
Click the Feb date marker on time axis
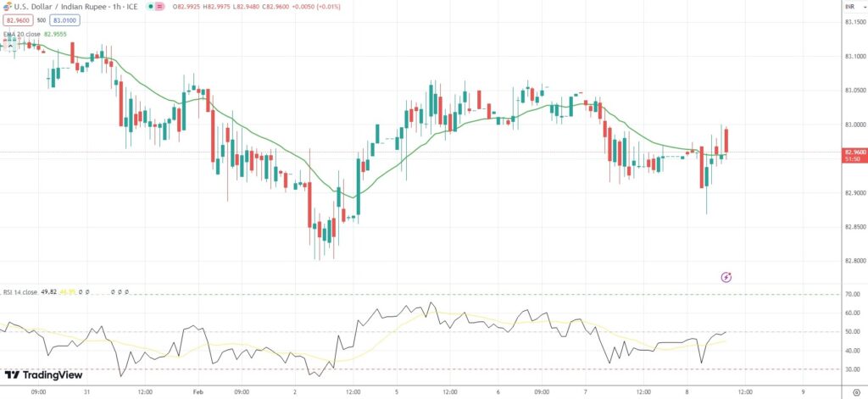[198, 392]
